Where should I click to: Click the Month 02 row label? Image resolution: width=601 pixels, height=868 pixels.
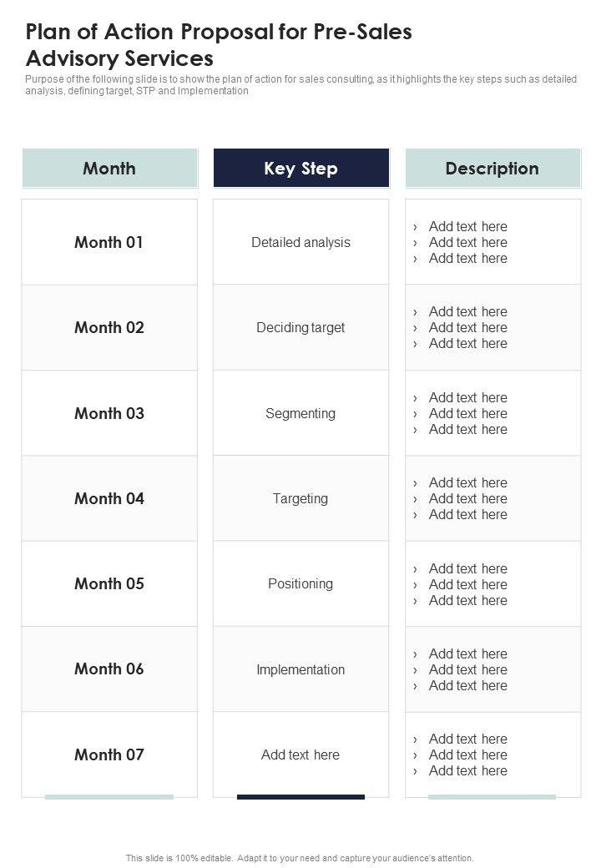coord(109,328)
